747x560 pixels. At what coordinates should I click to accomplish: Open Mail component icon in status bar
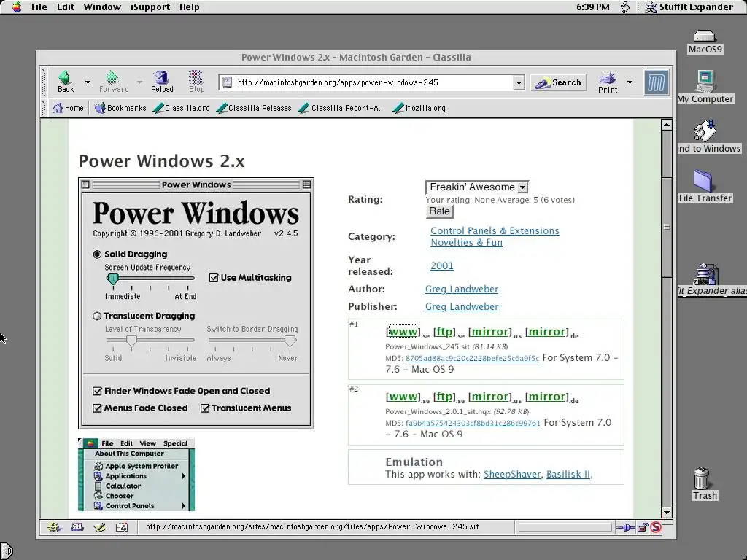(77, 527)
